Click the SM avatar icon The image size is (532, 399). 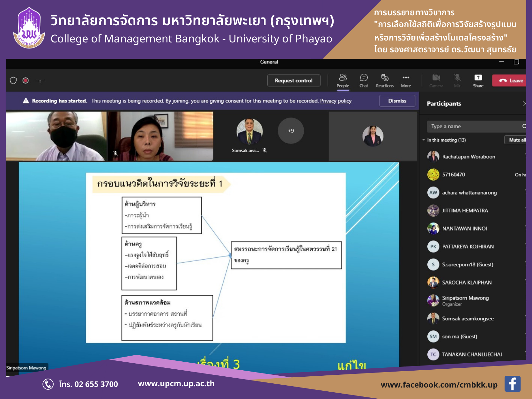tap(433, 336)
